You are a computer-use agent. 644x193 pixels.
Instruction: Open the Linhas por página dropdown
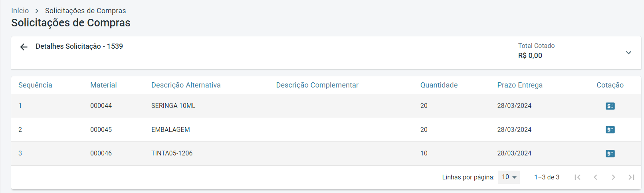click(x=509, y=177)
